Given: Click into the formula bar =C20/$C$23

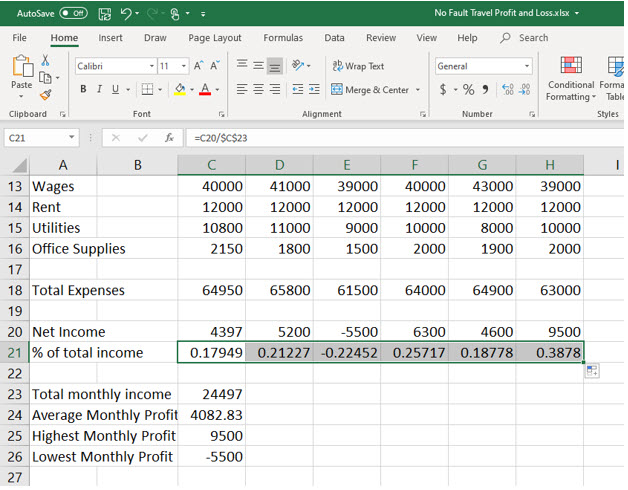Looking at the screenshot, I should pos(405,138).
